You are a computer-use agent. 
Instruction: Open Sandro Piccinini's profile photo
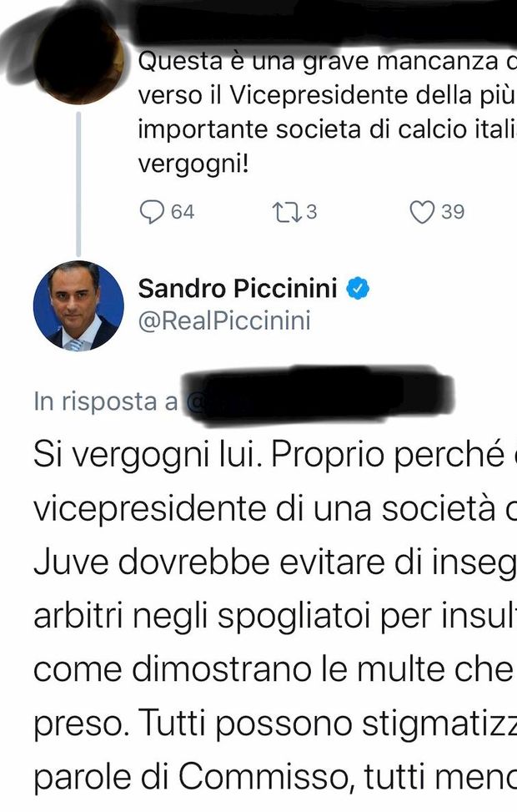(78, 306)
